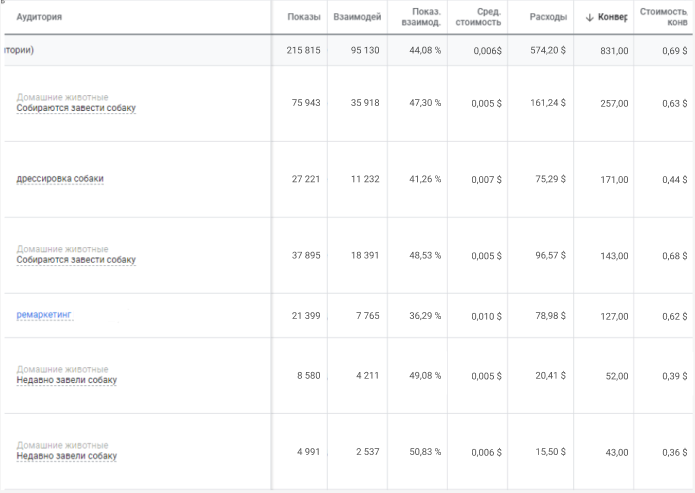Select conversions cell 43,00
The width and height of the screenshot is (695, 493).
[x=617, y=452]
